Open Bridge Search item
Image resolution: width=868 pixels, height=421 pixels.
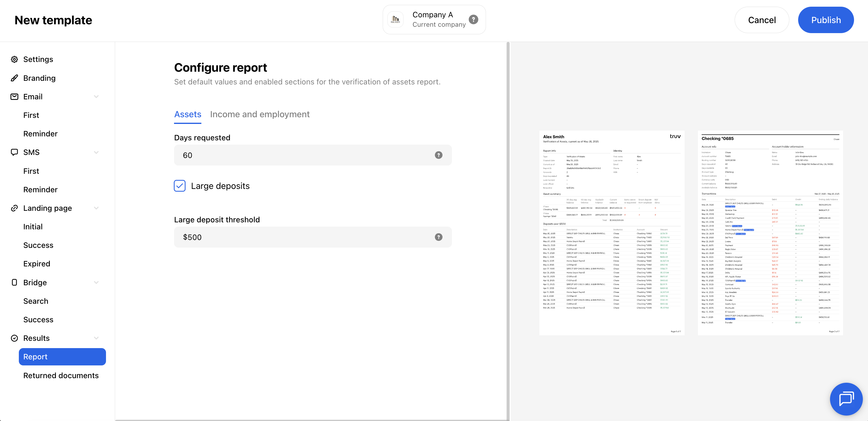36,301
